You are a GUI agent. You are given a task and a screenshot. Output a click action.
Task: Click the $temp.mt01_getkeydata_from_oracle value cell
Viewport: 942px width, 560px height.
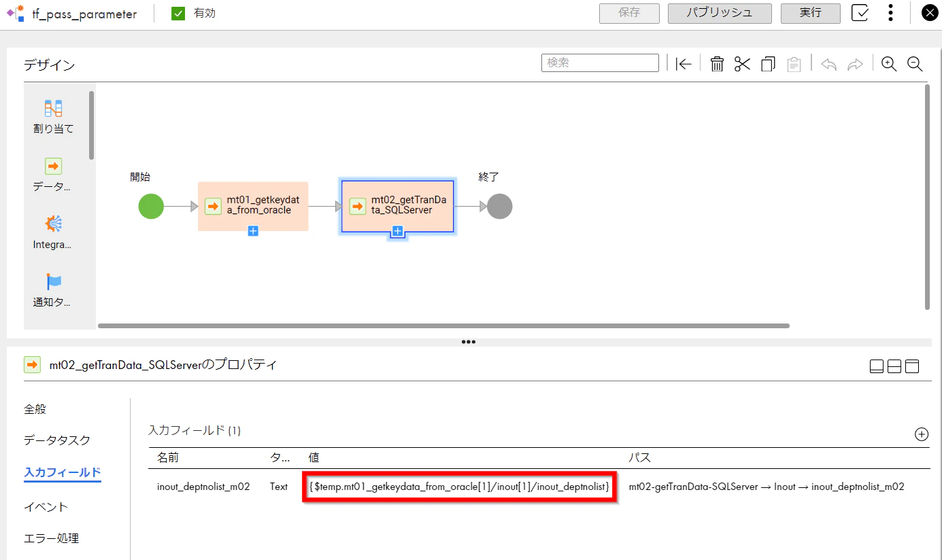click(x=459, y=487)
